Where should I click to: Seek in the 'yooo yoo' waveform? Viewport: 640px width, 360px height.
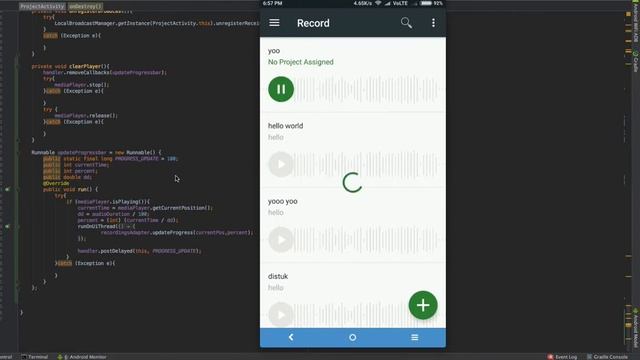(367, 240)
